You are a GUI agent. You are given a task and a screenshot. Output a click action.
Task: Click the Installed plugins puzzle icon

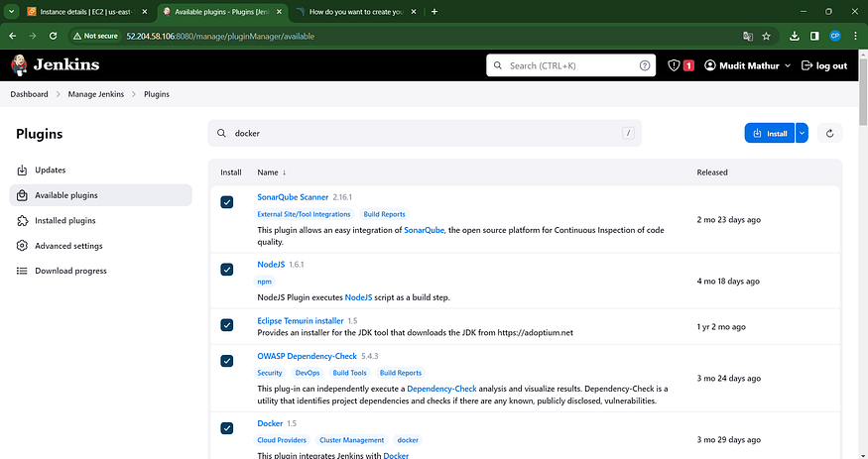tap(22, 221)
